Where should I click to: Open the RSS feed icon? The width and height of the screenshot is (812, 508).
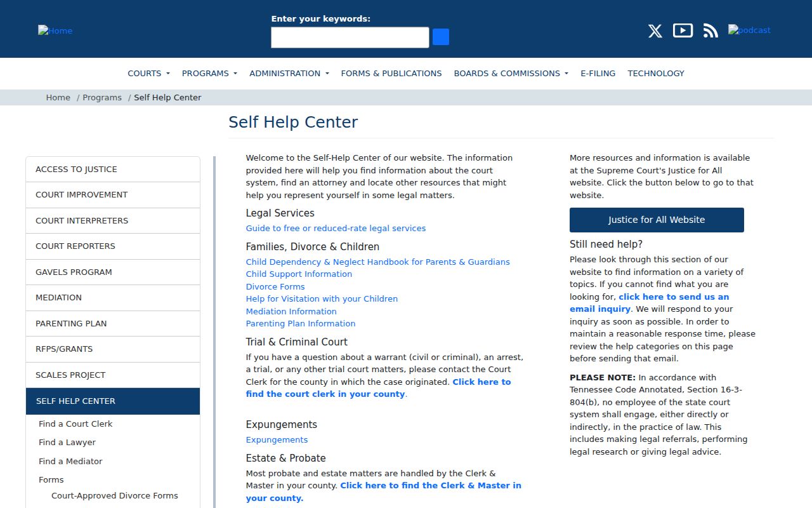710,30
